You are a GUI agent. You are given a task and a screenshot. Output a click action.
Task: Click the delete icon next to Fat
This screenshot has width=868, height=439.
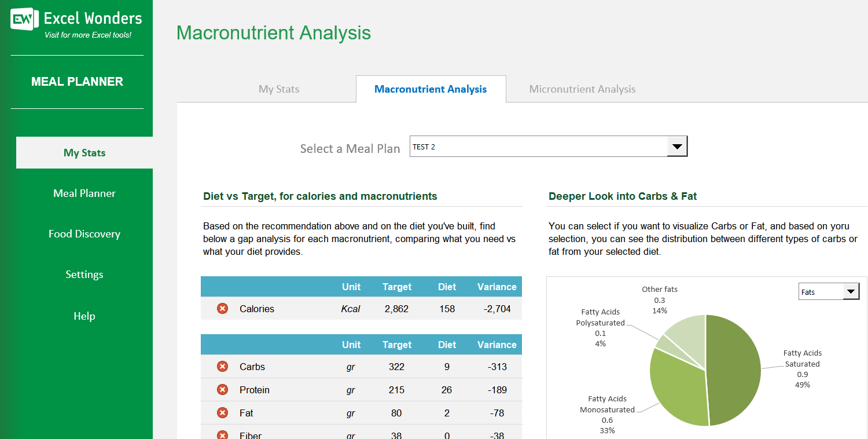tap(222, 412)
